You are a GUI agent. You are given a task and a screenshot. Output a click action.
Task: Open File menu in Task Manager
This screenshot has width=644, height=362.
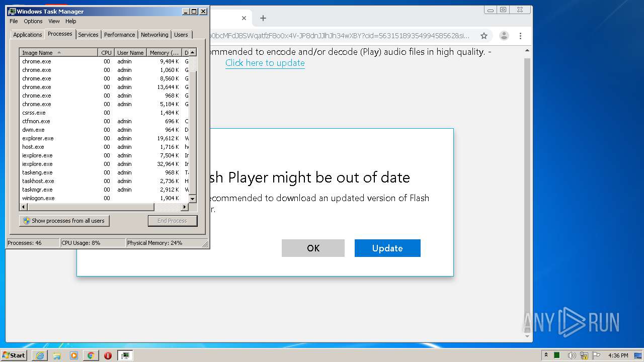coord(14,21)
